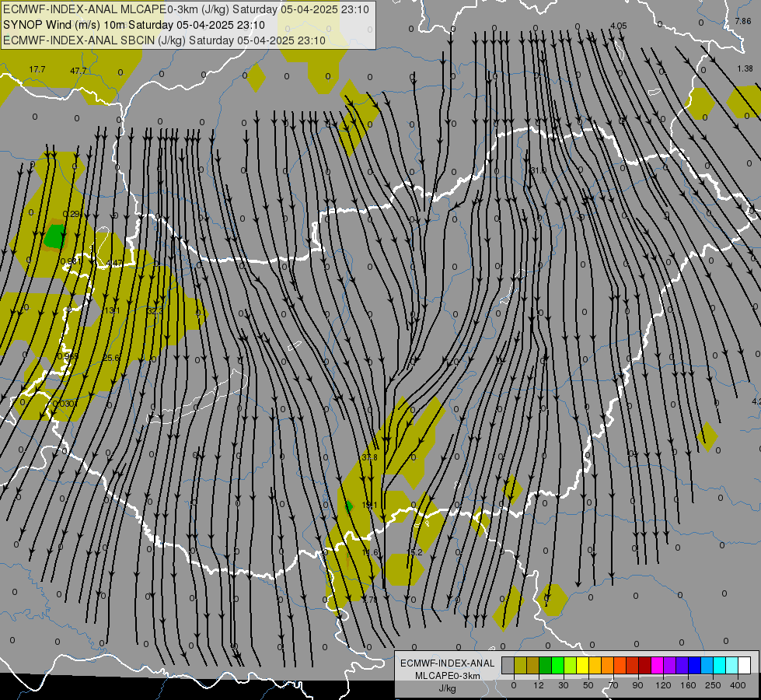Click the legend tick label 0
The height and width of the screenshot is (700, 761).
pyautogui.click(x=514, y=685)
